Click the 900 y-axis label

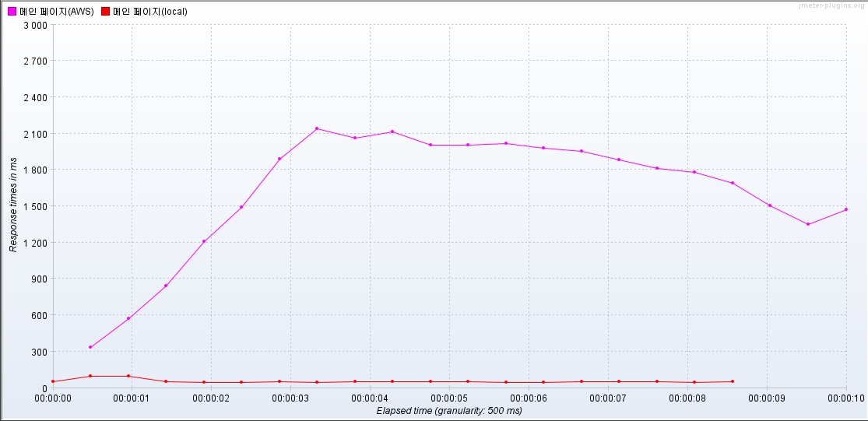click(x=40, y=279)
